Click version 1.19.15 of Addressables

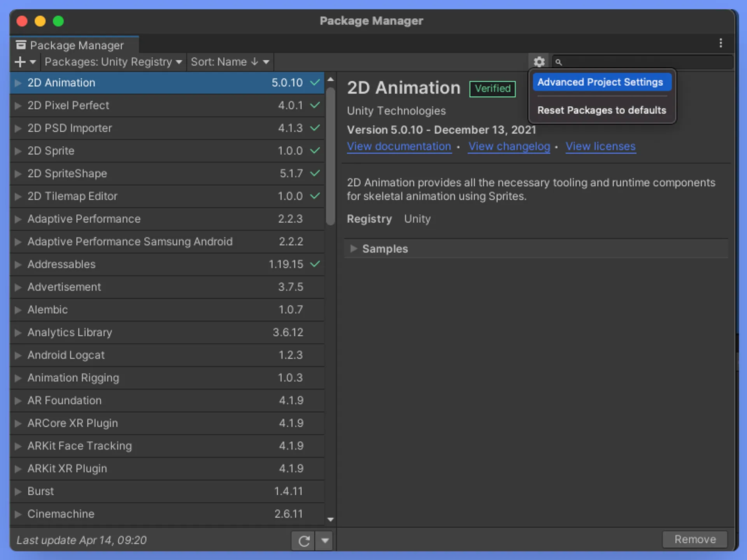click(x=286, y=264)
